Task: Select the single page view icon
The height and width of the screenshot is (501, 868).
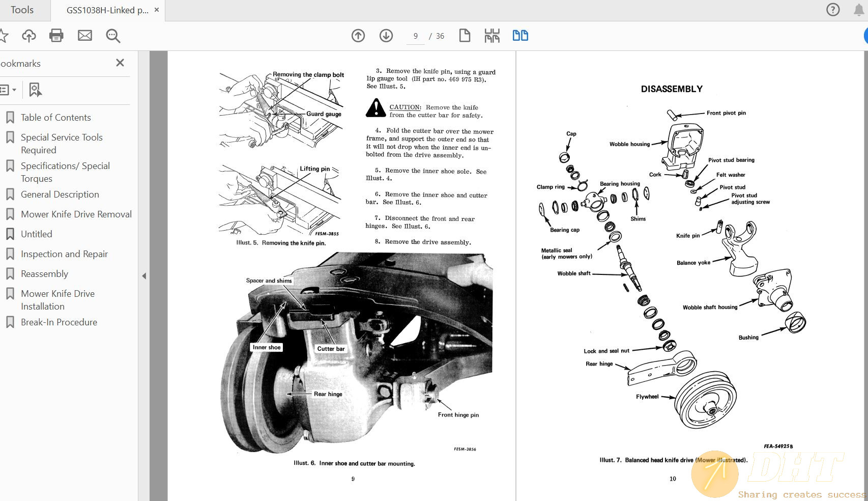Action: [x=465, y=36]
